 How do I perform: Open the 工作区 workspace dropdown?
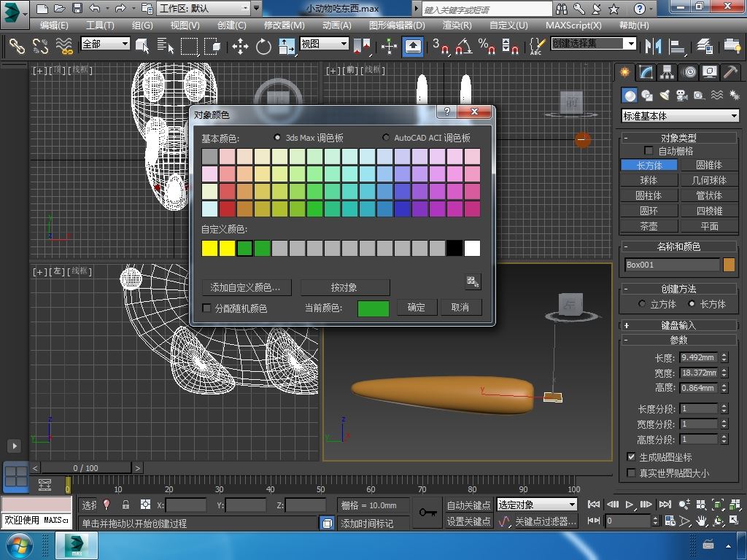coord(204,8)
